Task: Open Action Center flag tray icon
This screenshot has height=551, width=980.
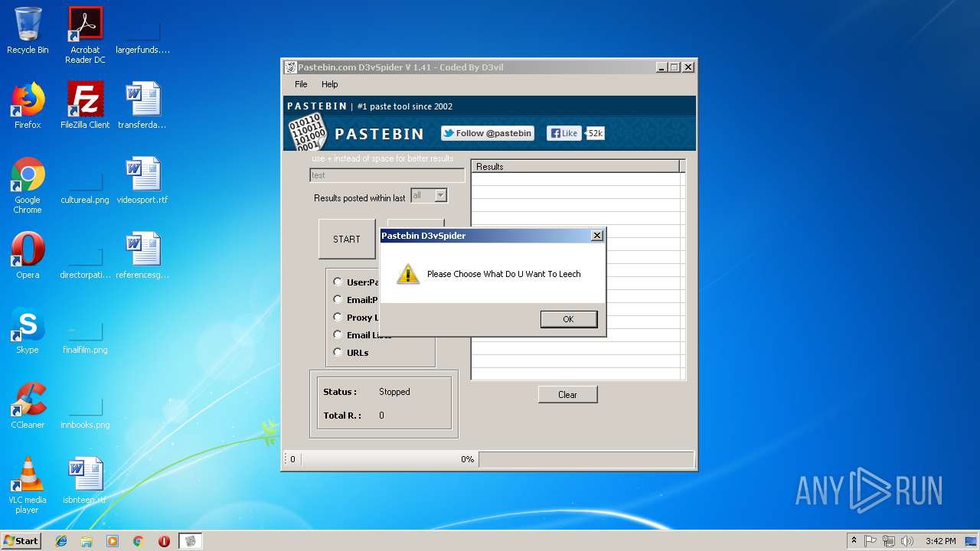Action: (x=871, y=541)
